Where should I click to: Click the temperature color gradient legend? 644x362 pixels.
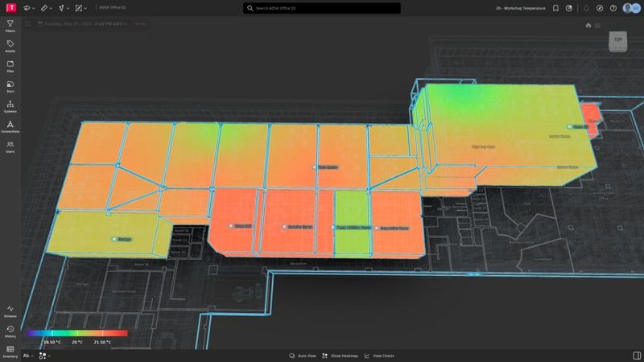(77, 333)
